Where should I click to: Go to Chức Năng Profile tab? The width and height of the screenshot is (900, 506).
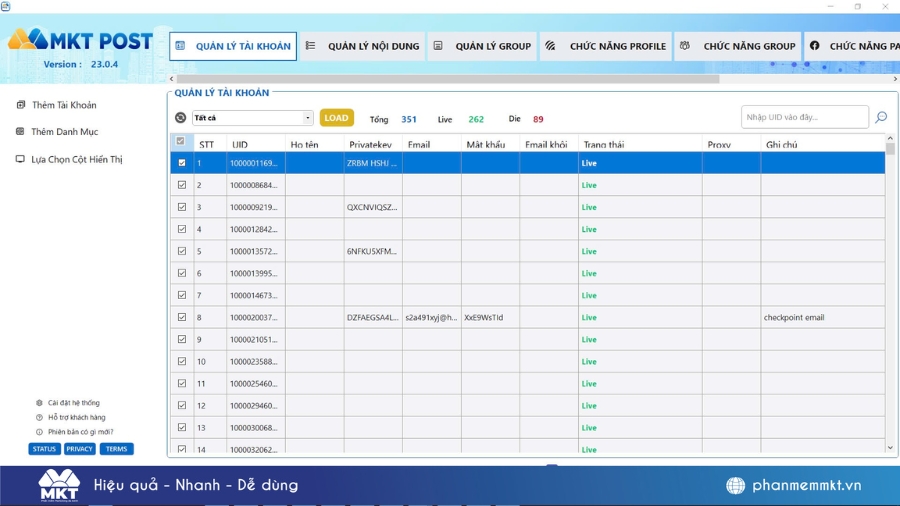click(606, 46)
